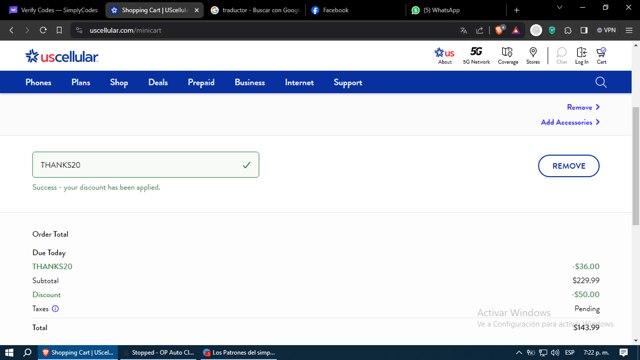
Task: Open the Cart icon
Action: tap(601, 56)
